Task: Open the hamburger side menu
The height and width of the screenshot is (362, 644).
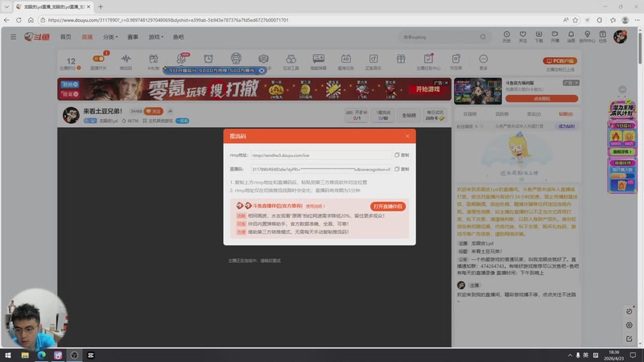Action: [x=13, y=37]
